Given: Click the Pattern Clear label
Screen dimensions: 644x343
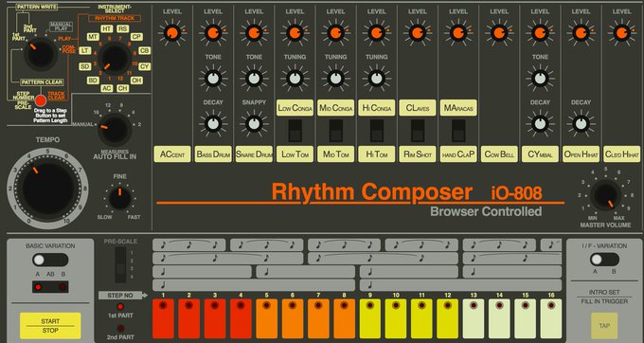Looking at the screenshot, I should pyautogui.click(x=42, y=82).
